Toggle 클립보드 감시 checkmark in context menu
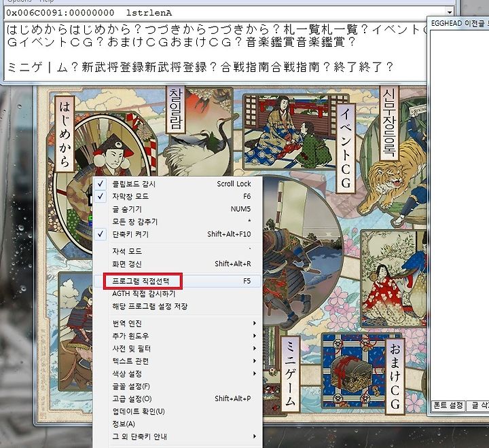Viewport: 489px width, 448px height. pos(177,184)
